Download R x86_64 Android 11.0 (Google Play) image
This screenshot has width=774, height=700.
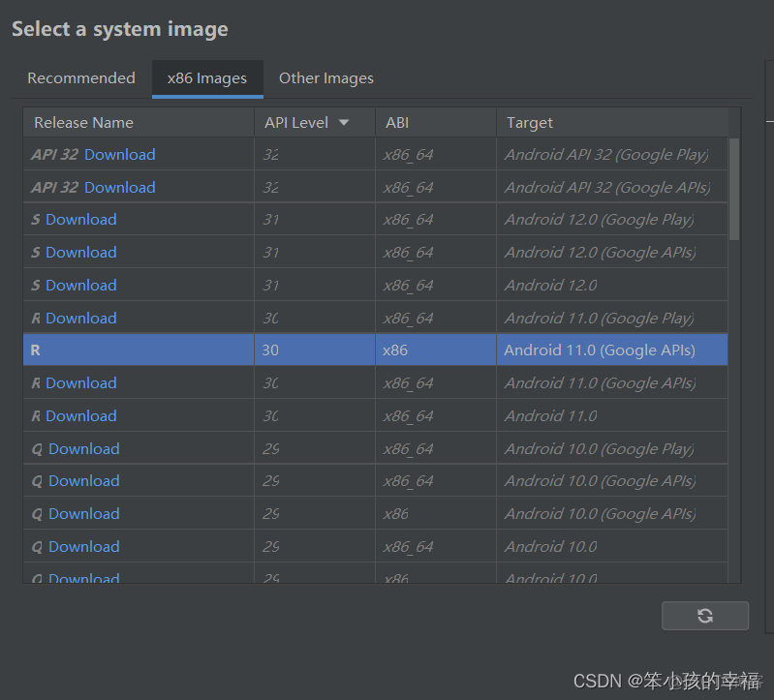point(80,319)
